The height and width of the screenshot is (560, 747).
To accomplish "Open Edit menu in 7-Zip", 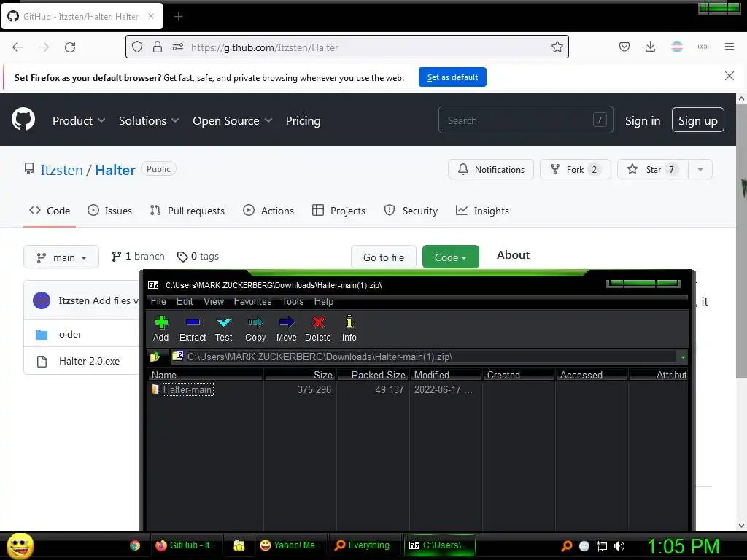I will 185,301.
